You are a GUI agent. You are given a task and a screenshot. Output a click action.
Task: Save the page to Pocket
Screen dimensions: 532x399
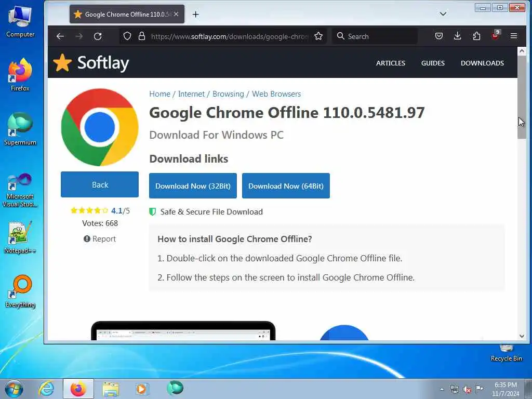(x=438, y=36)
